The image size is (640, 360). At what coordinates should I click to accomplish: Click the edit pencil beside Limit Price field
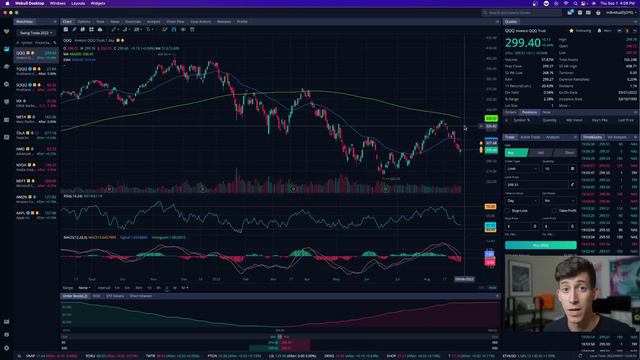click(x=572, y=184)
